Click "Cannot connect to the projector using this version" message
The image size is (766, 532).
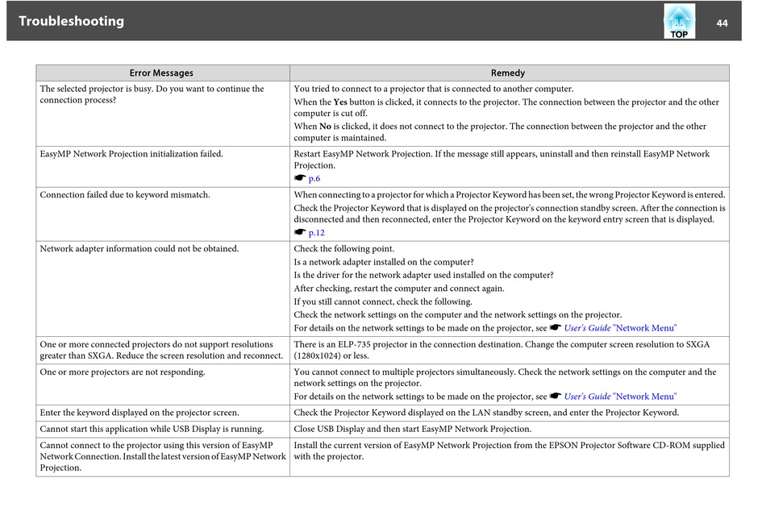163,456
